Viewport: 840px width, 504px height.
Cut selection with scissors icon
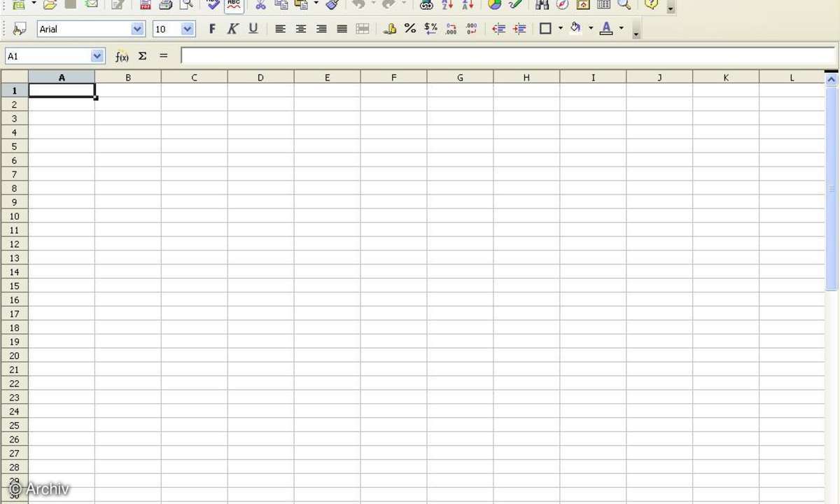tap(260, 4)
